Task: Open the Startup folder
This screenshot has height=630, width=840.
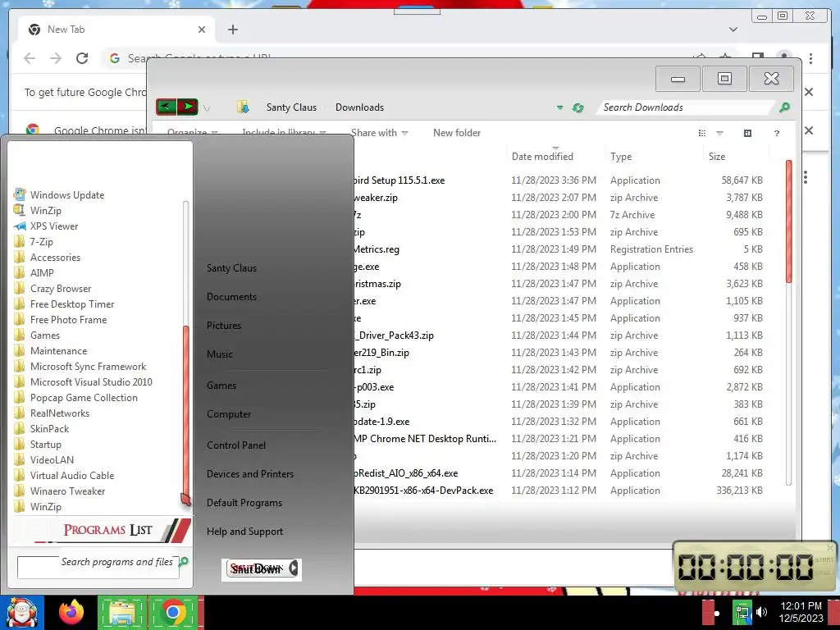Action: coord(38,444)
